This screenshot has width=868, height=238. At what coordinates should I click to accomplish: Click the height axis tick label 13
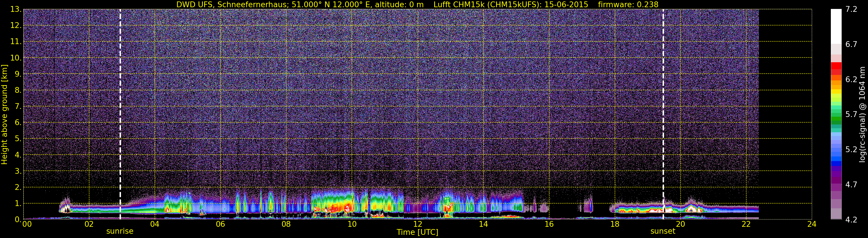(x=16, y=10)
